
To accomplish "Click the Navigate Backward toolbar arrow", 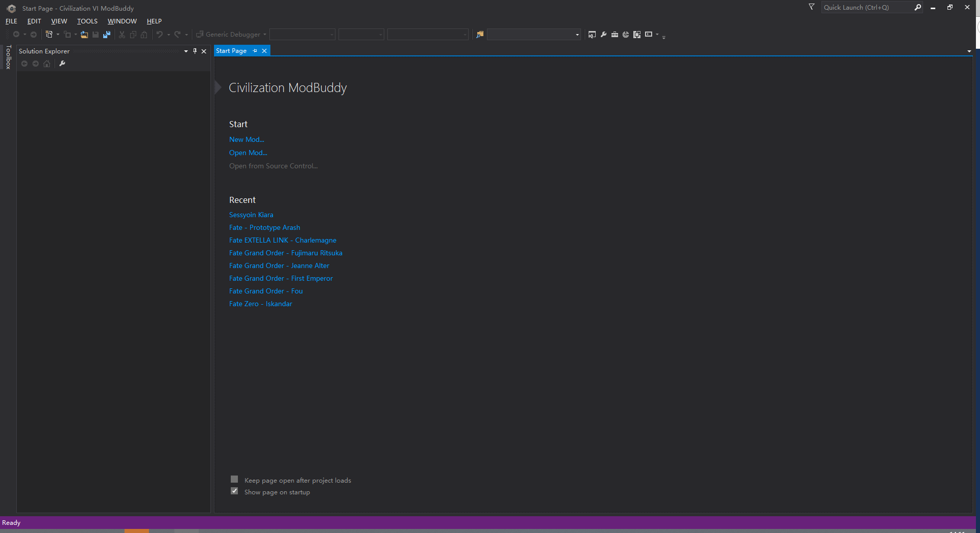I will [16, 35].
